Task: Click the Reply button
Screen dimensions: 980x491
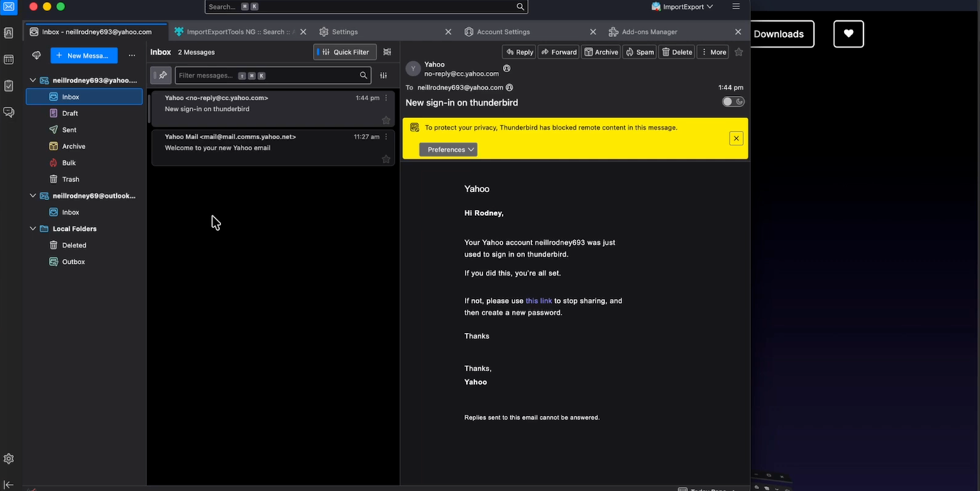Action: (519, 52)
